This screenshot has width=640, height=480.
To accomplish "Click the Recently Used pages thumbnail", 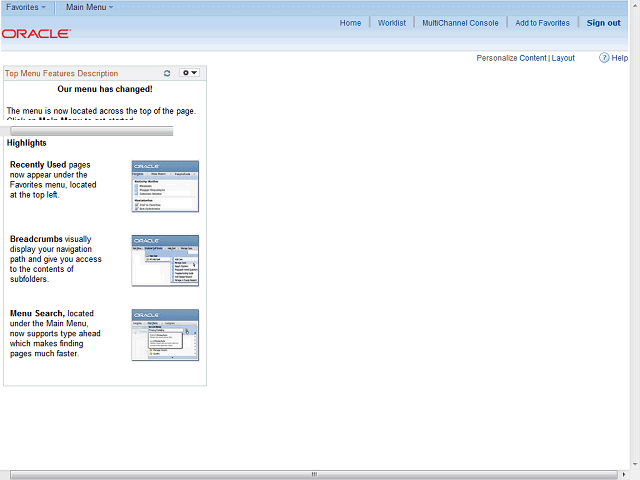I will click(x=165, y=187).
